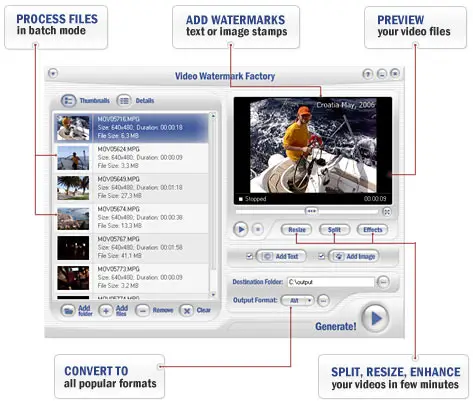Toggle fullscreen preview icon
Screen dimensions: 473x404
[387, 212]
